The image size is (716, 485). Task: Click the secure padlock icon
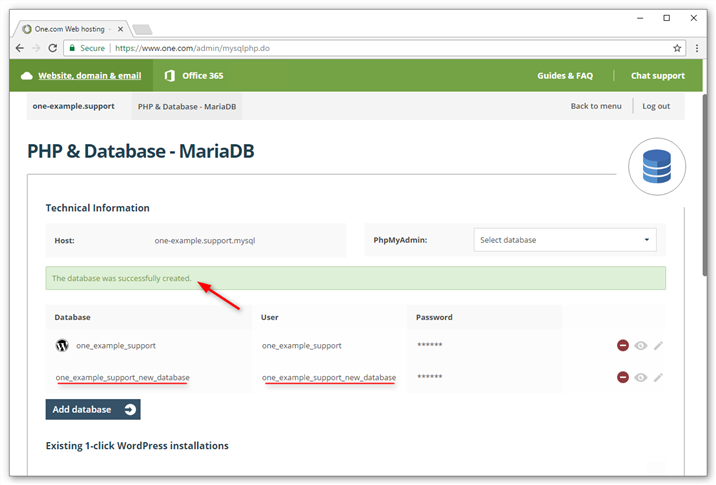(x=72, y=48)
